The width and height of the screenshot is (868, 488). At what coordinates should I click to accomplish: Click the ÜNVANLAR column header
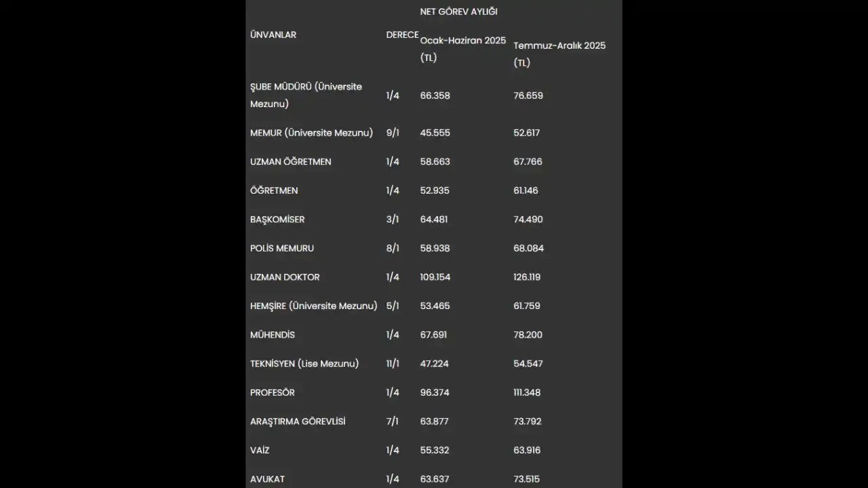point(273,35)
